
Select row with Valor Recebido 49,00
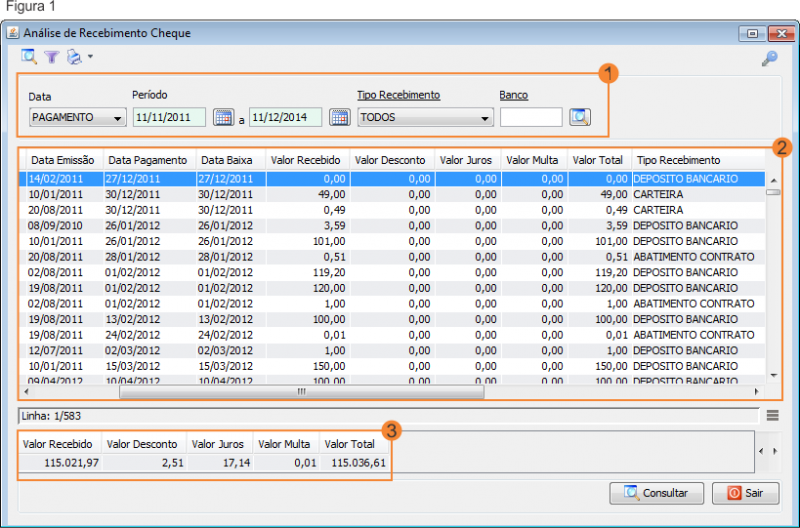pyautogui.click(x=392, y=194)
